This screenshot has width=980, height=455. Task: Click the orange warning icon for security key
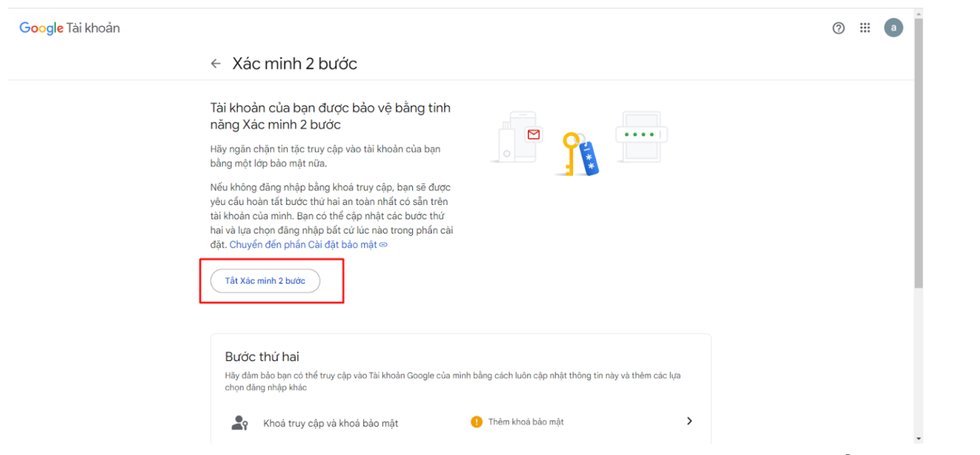(x=476, y=422)
